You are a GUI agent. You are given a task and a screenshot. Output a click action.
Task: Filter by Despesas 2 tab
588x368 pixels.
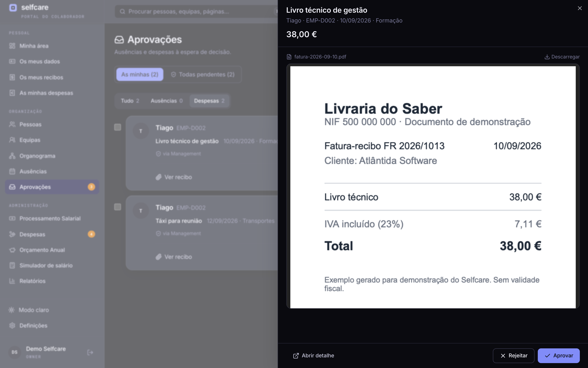pos(209,101)
